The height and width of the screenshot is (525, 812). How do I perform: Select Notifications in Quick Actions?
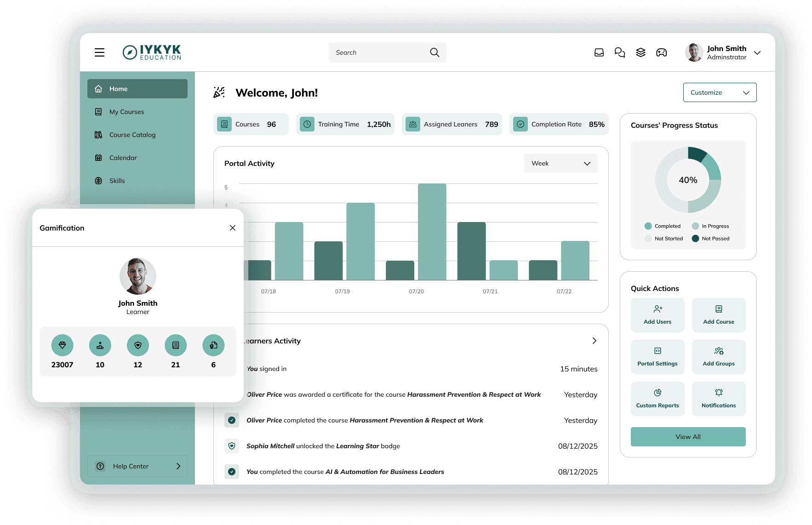(718, 398)
